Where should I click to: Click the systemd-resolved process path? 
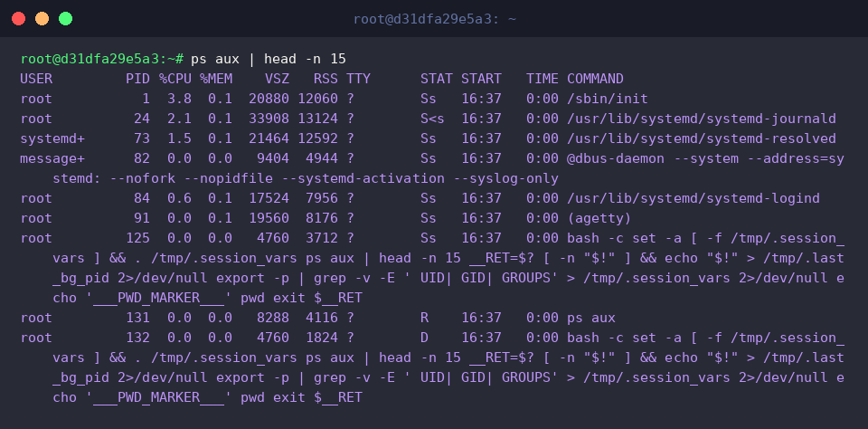[702, 138]
